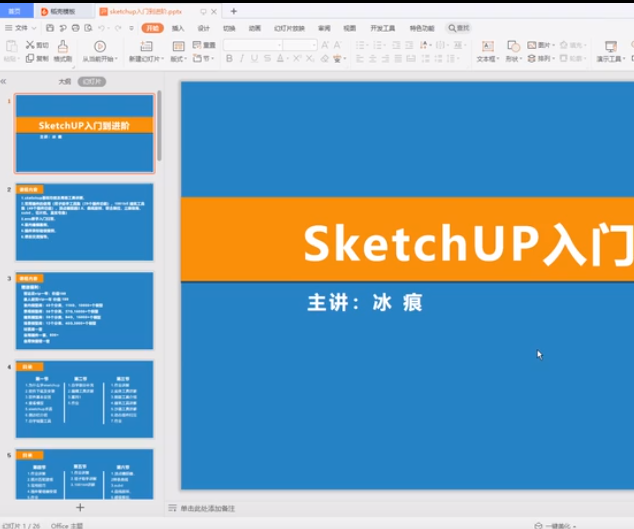The width and height of the screenshot is (634, 529).
Task: Open the Slide Show (幻灯片放映) tab
Action: click(289, 28)
